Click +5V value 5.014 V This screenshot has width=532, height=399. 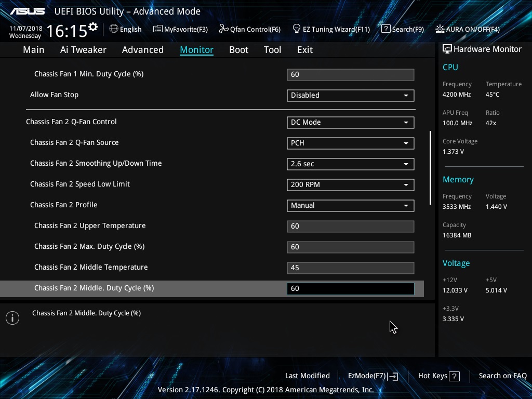click(x=496, y=290)
